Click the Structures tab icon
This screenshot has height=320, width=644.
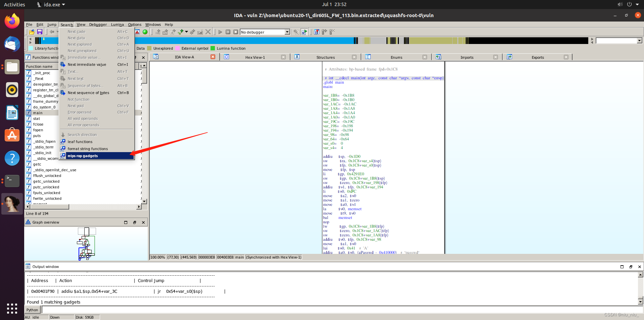coord(297,57)
